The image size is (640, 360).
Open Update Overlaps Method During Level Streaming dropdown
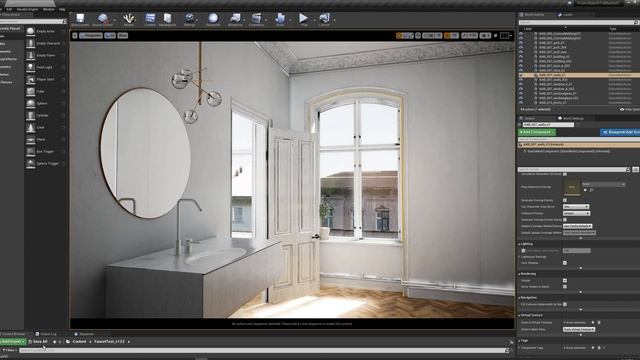[x=578, y=226]
